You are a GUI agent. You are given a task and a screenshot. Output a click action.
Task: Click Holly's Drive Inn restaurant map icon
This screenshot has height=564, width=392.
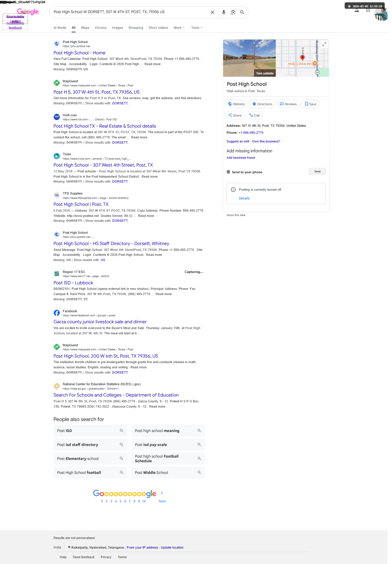coord(315,63)
